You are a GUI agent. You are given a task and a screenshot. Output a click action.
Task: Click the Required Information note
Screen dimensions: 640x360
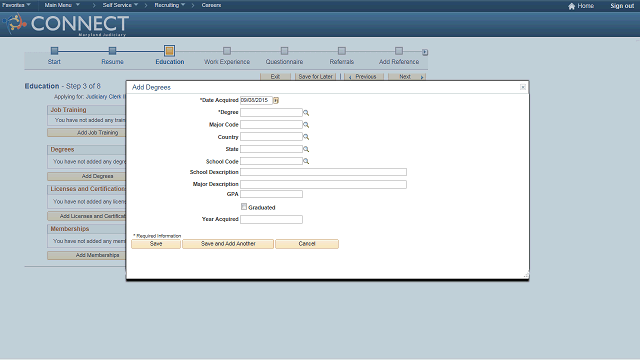click(x=157, y=236)
